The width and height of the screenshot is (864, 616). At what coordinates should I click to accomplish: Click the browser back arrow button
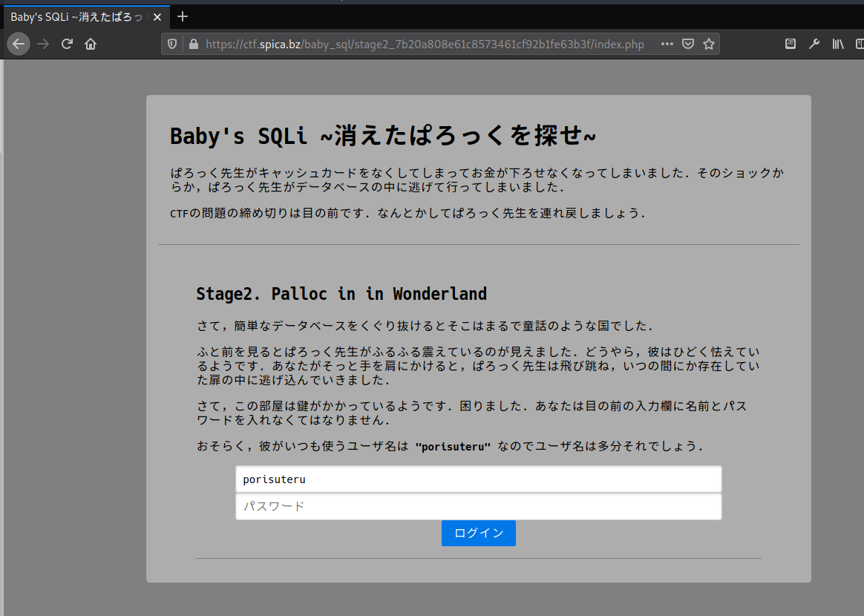tap(19, 44)
